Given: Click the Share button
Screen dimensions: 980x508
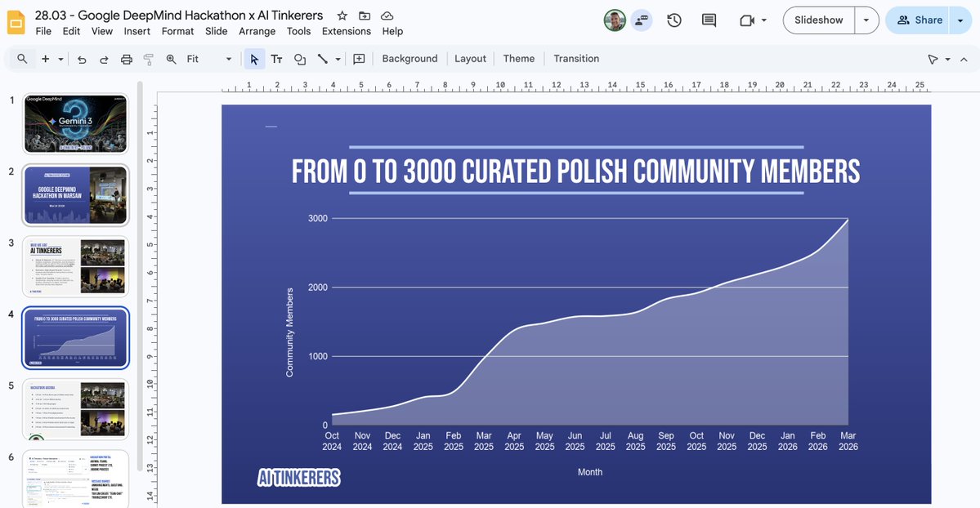Looking at the screenshot, I should 918,20.
